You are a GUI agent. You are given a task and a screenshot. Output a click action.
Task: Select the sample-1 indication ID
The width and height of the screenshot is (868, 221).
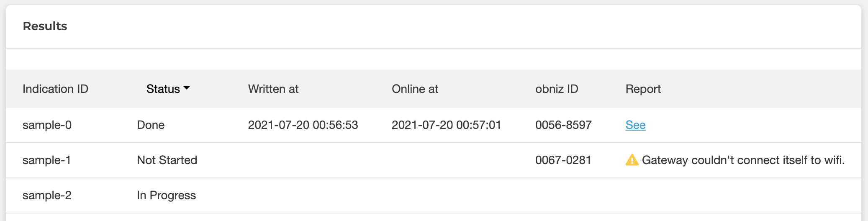tap(46, 160)
